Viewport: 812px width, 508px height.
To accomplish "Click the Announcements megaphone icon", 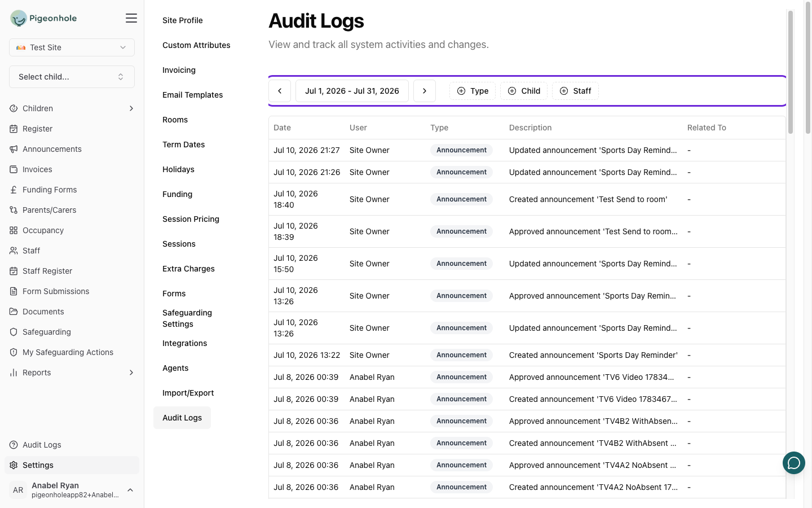I will [14, 149].
